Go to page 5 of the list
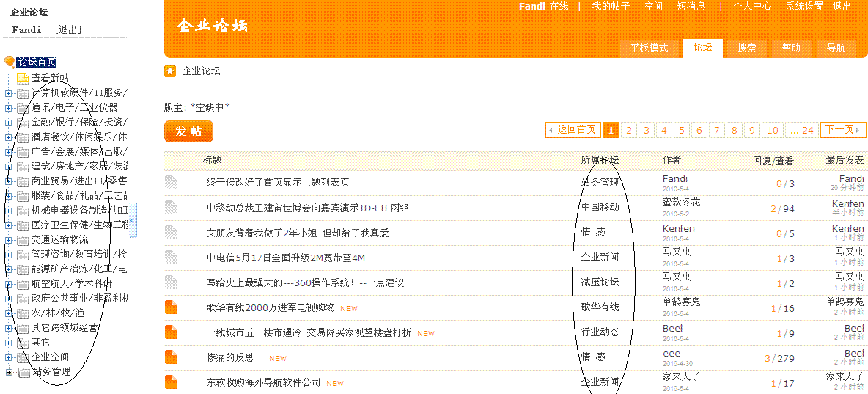 pos(682,130)
